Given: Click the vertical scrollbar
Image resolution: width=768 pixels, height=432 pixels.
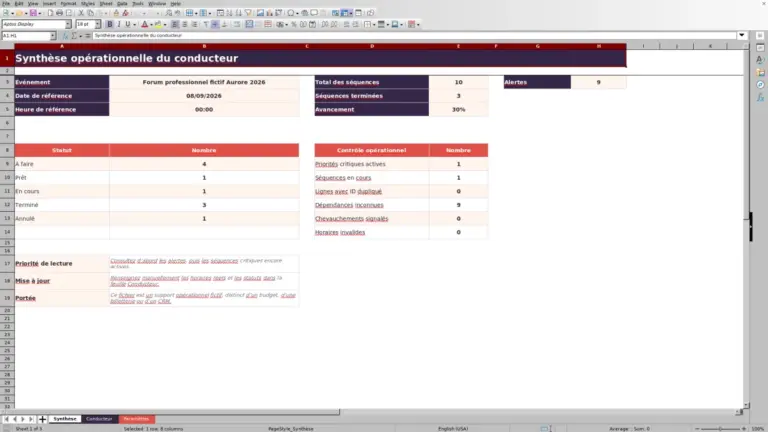Looking at the screenshot, I should [746, 225].
